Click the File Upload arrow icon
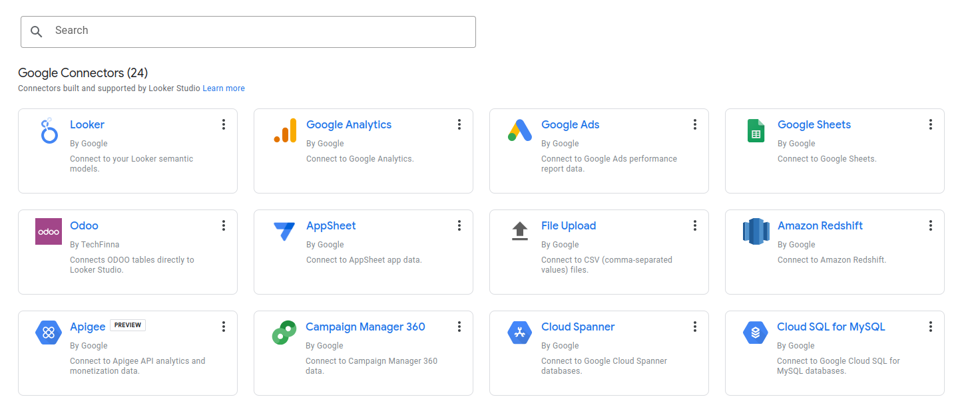The width and height of the screenshot is (980, 411). click(x=519, y=231)
